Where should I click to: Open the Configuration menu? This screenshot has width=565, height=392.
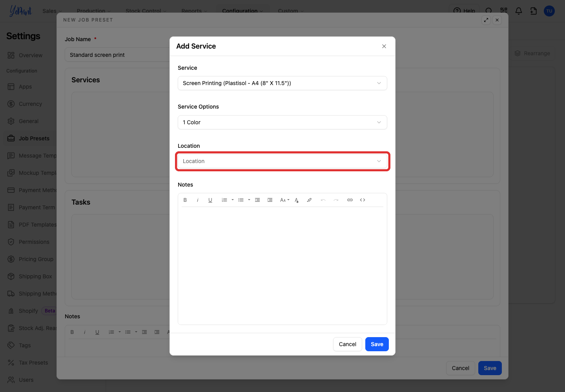pos(242,11)
